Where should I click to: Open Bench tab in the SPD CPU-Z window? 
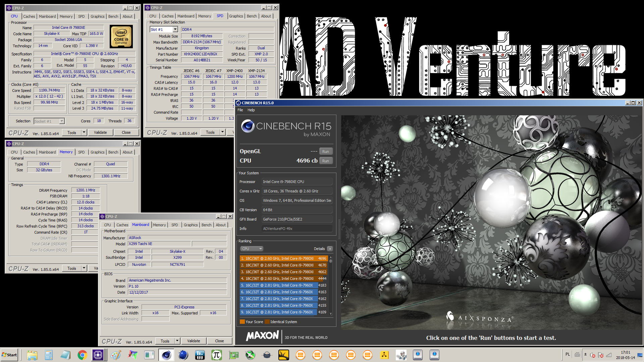252,16
